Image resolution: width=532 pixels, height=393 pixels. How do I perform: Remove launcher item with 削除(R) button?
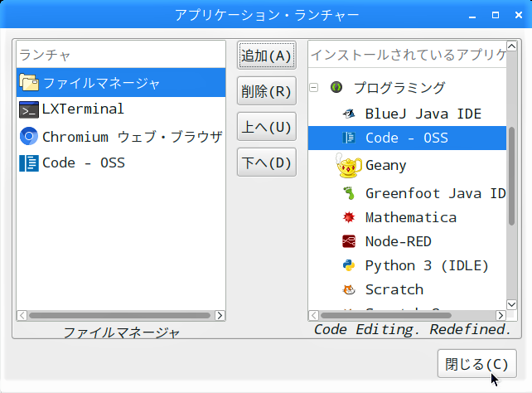click(267, 91)
